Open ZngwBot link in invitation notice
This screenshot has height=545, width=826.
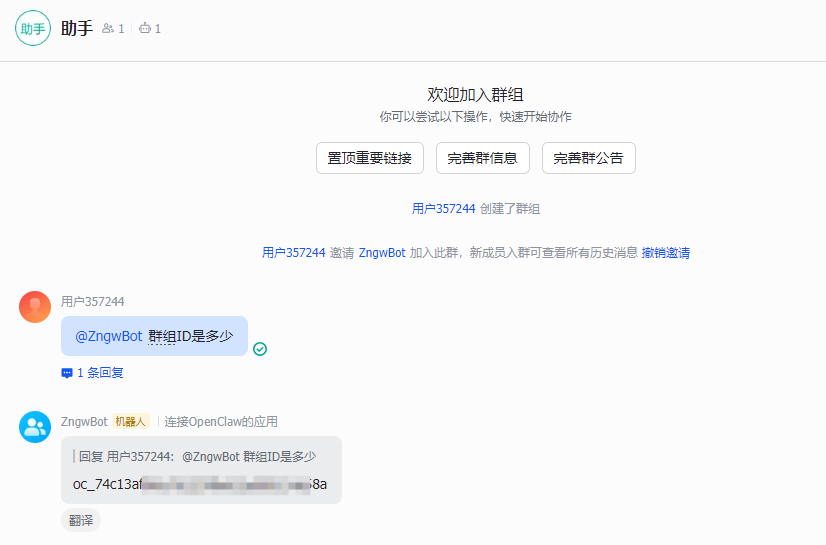[382, 253]
